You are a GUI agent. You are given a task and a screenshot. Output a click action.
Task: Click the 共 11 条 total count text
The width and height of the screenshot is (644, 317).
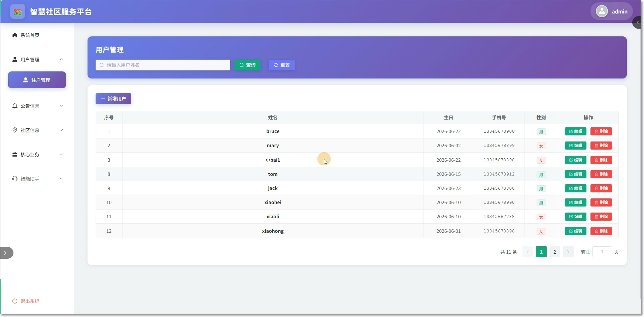tap(508, 252)
